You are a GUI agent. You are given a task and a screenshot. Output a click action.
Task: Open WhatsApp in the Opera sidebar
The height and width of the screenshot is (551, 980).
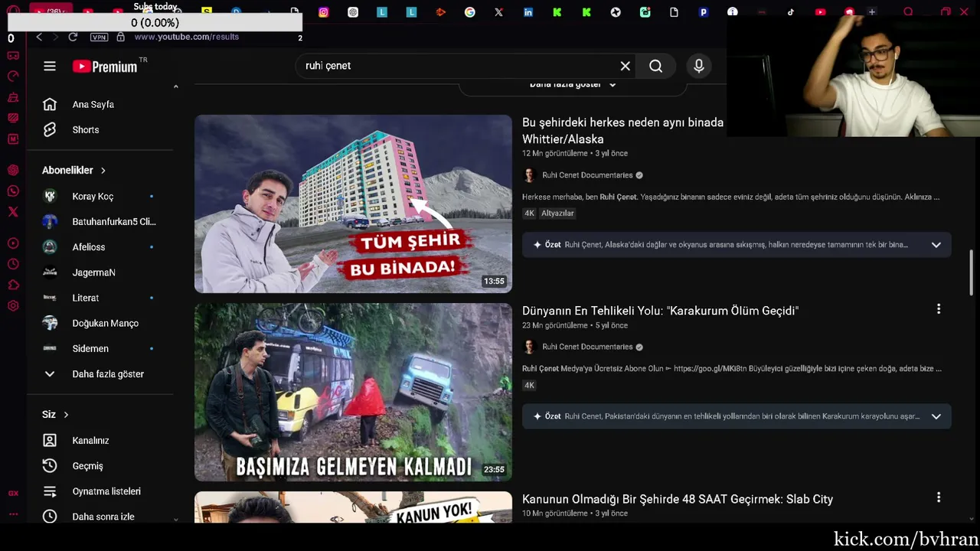click(13, 191)
